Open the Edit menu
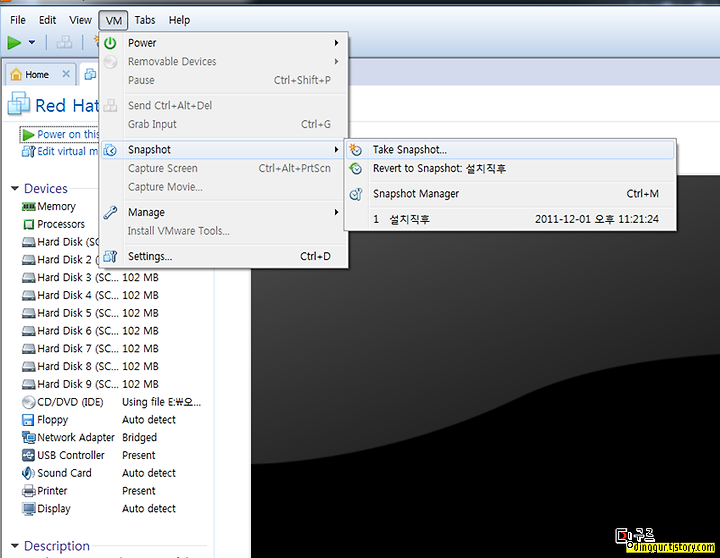The height and width of the screenshot is (558, 720). 47,20
